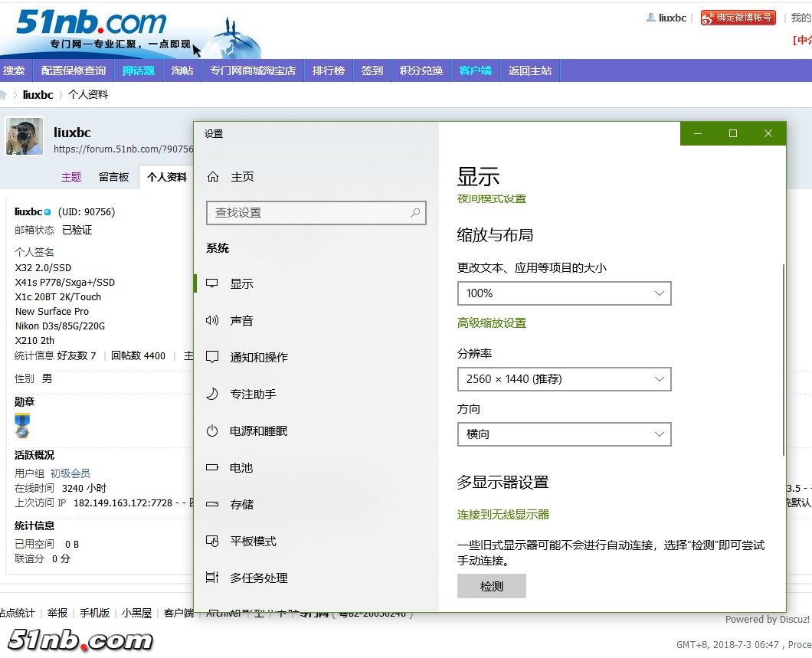
Task: Click the liuxbc user avatar photo
Action: (25, 137)
